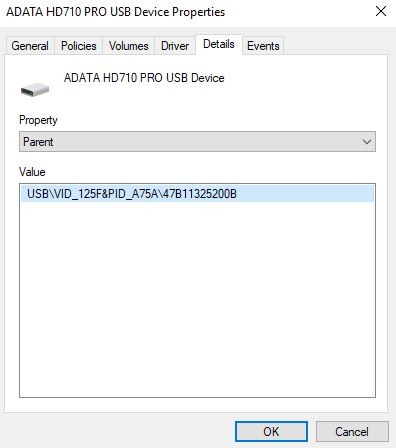396x448 pixels.
Task: Click the Cancel button
Action: 352,431
